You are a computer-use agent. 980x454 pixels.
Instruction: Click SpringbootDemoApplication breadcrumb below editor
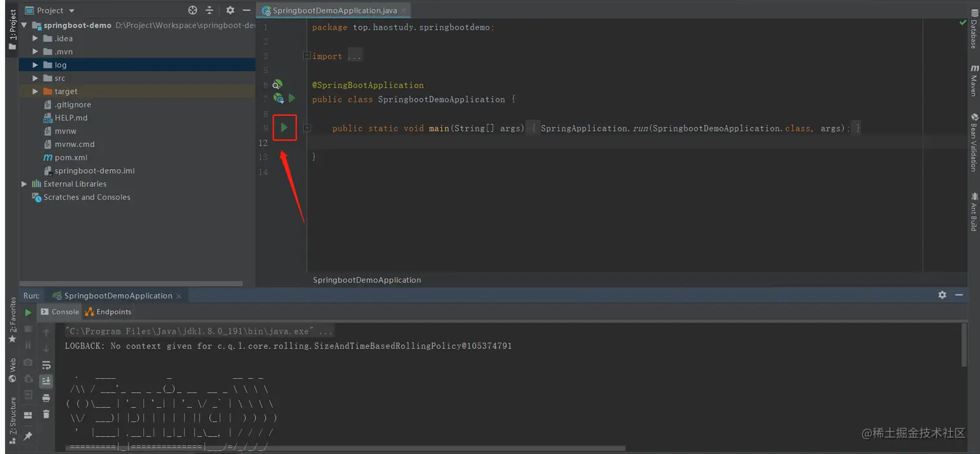click(367, 280)
